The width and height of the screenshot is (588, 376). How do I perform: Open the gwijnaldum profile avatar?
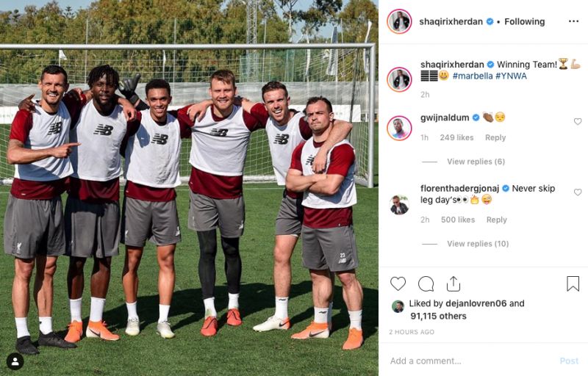click(399, 128)
